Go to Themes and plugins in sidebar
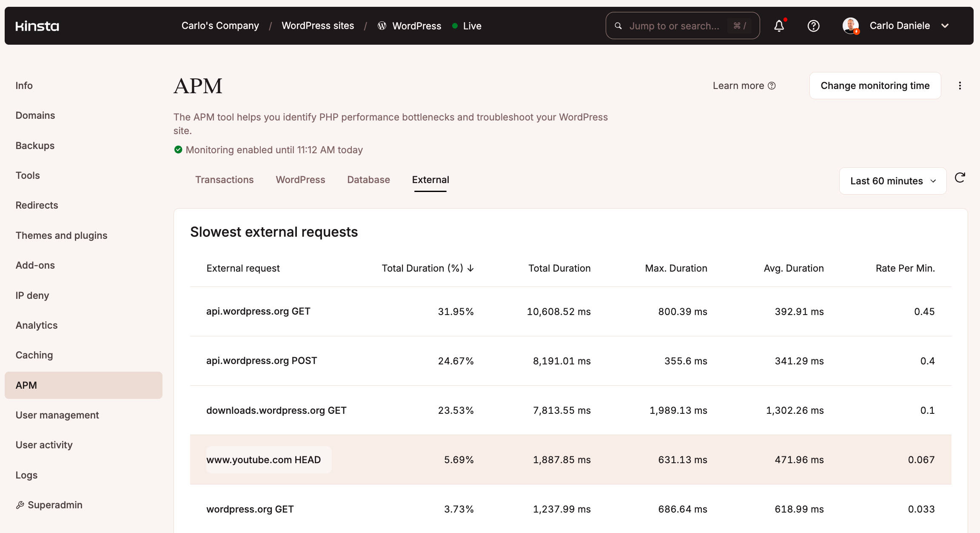 pos(61,235)
